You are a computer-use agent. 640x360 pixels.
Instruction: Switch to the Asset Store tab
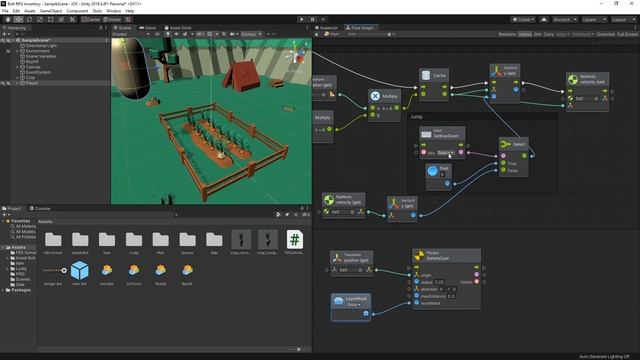pyautogui.click(x=178, y=28)
